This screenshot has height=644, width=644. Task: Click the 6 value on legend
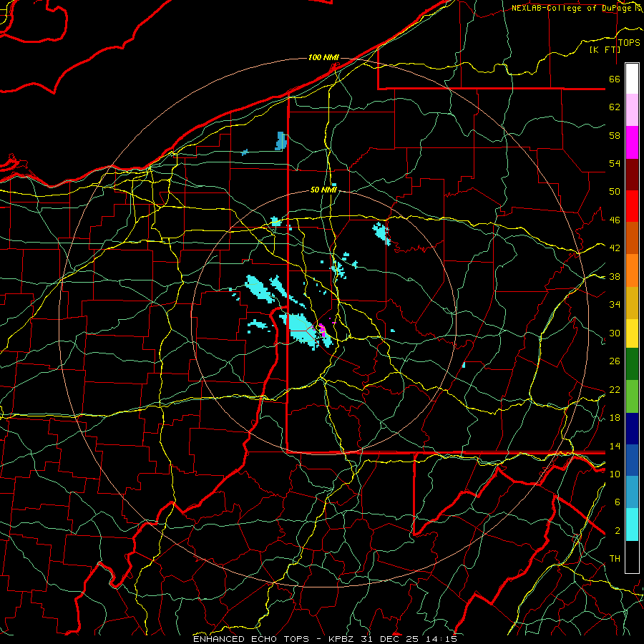coord(617,502)
